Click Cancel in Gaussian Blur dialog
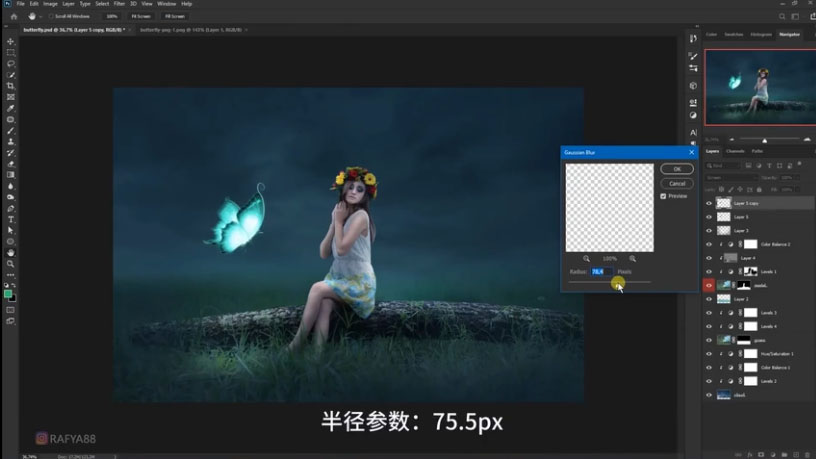Image resolution: width=816 pixels, height=459 pixels. point(677,184)
